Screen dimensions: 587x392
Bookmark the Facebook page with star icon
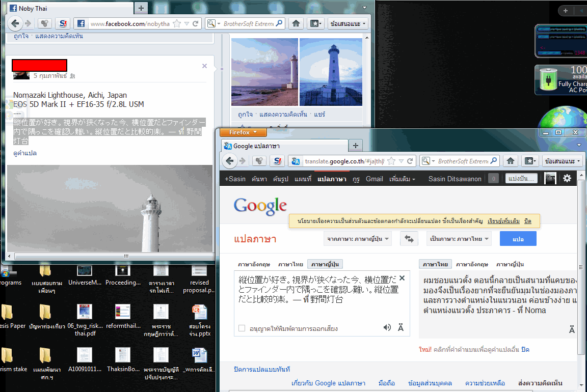pyautogui.click(x=177, y=23)
